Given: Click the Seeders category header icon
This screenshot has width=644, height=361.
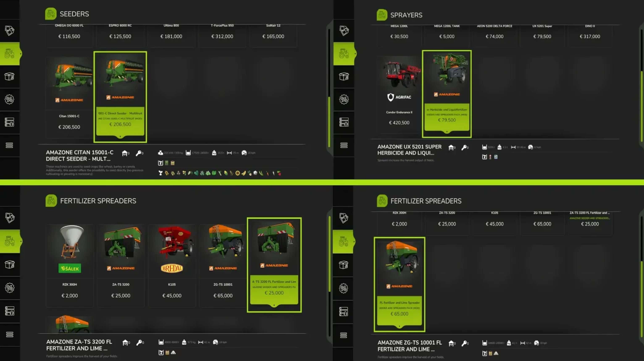Looking at the screenshot, I should (x=51, y=14).
